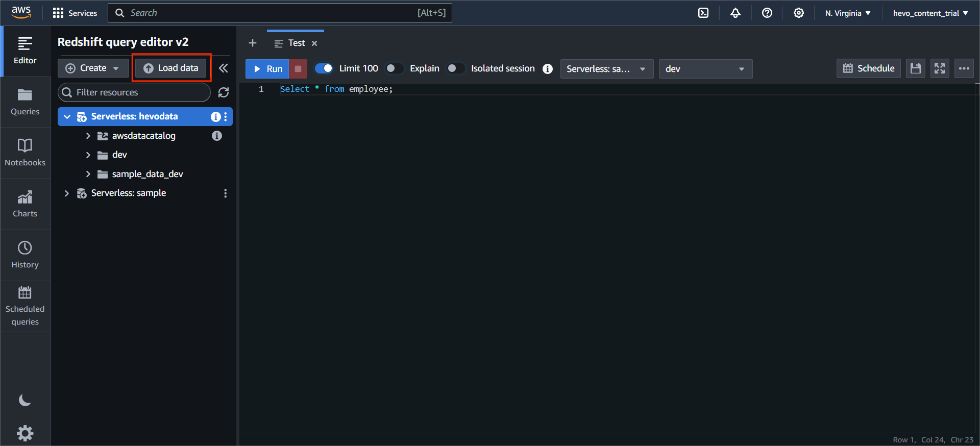Viewport: 980px width, 446px height.
Task: Click the AWS Search box
Action: pyautogui.click(x=280, y=13)
